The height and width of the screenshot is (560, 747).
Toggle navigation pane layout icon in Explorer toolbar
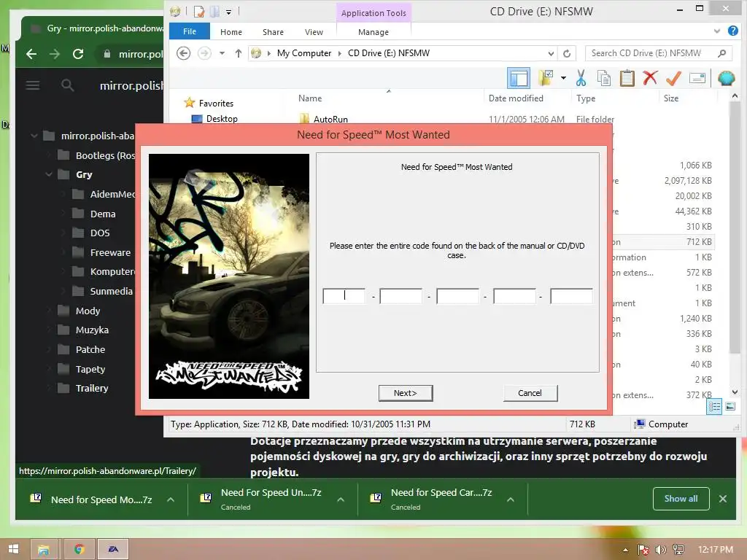(x=519, y=78)
